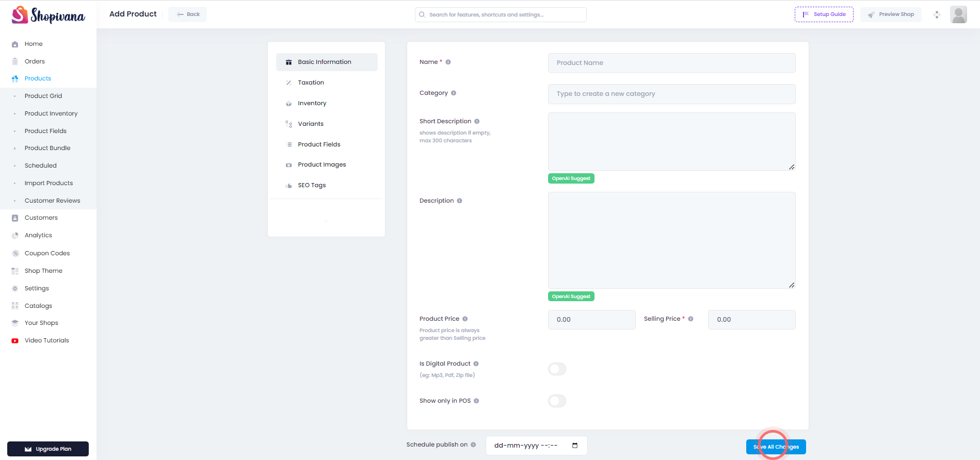The image size is (980, 460).
Task: Click the Product Price info icon
Action: (465, 319)
